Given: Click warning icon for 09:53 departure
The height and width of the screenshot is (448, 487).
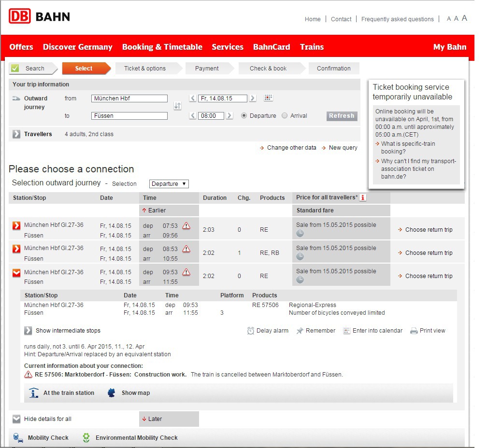Looking at the screenshot, I should coord(186,272).
